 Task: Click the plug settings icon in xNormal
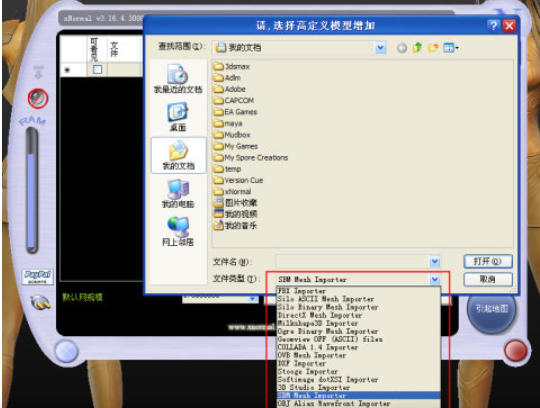pyautogui.click(x=40, y=302)
